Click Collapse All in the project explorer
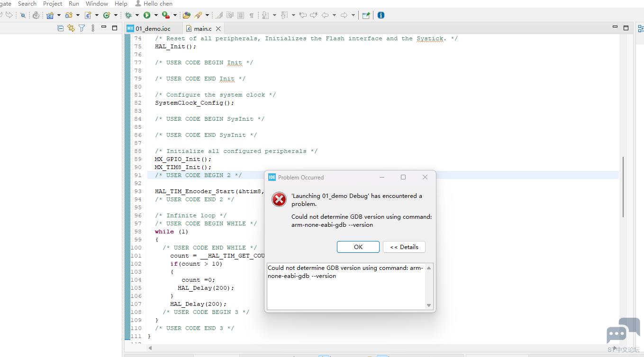644x357 pixels. coord(60,28)
